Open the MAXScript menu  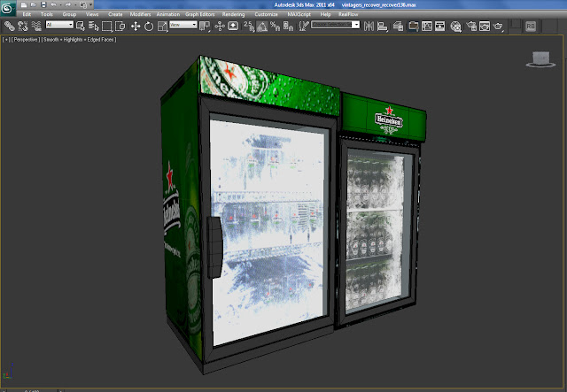click(x=299, y=14)
